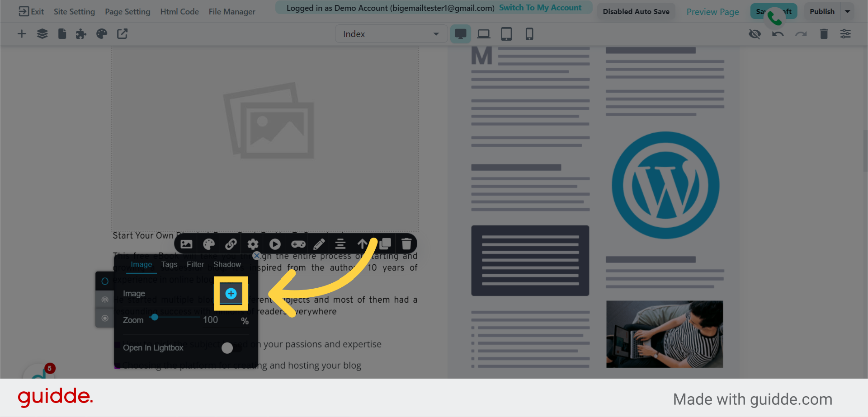Switch to laptop device view
Viewport: 868px width, 417px height.
(x=484, y=34)
